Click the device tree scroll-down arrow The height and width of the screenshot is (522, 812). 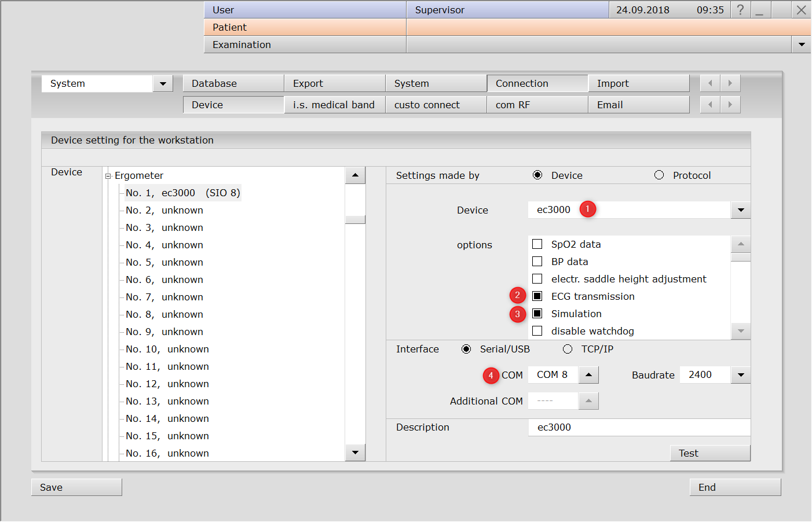[x=355, y=453]
